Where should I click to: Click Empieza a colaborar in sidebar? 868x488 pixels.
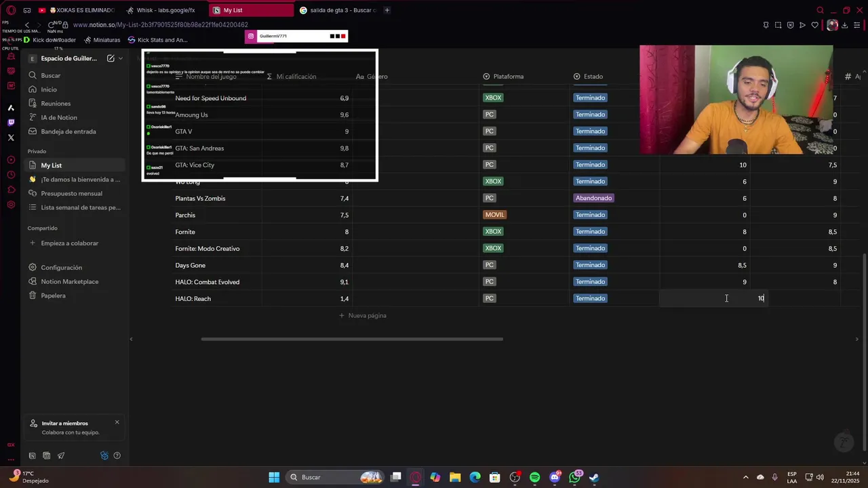click(x=75, y=243)
